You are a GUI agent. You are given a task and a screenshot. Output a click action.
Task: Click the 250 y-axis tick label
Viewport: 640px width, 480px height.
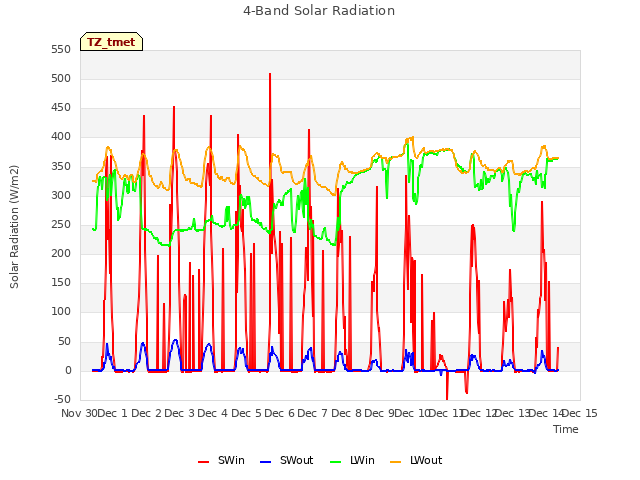click(61, 224)
